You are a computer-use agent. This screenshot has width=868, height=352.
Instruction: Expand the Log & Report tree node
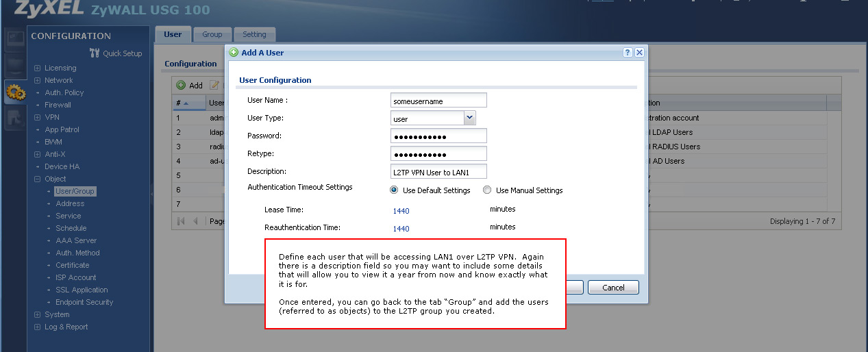click(x=37, y=327)
